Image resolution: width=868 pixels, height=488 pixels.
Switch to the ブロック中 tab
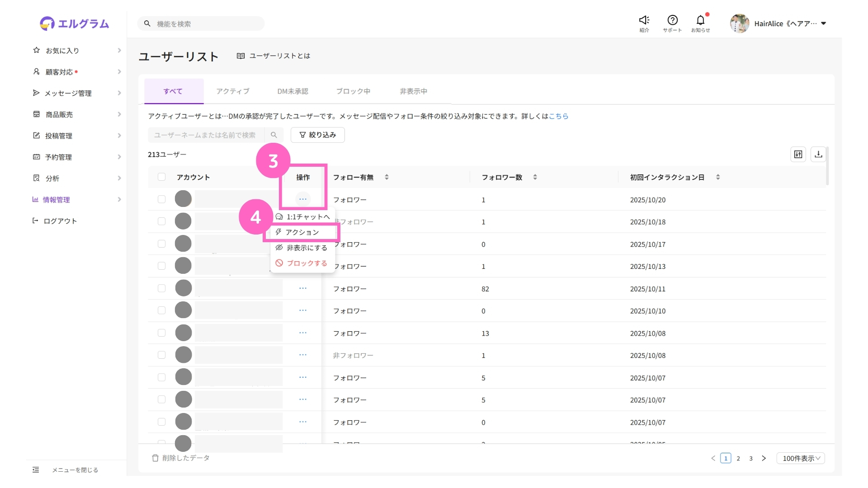click(353, 91)
